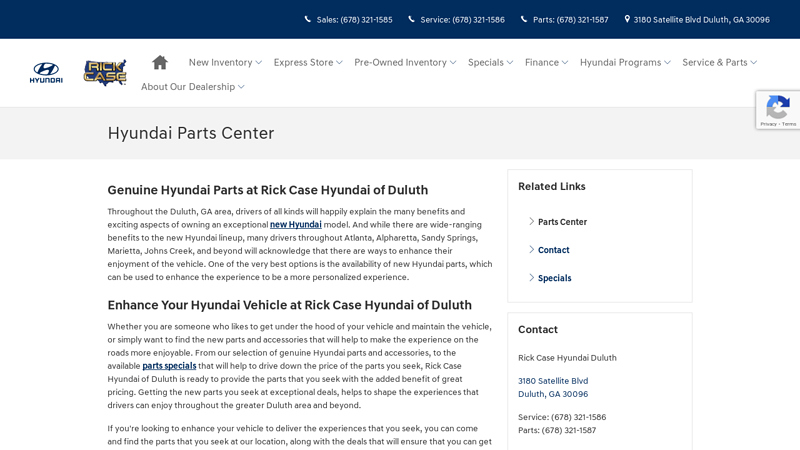This screenshot has height=450, width=800.
Task: Expand the Hyundai Programs chevron
Action: coord(667,63)
